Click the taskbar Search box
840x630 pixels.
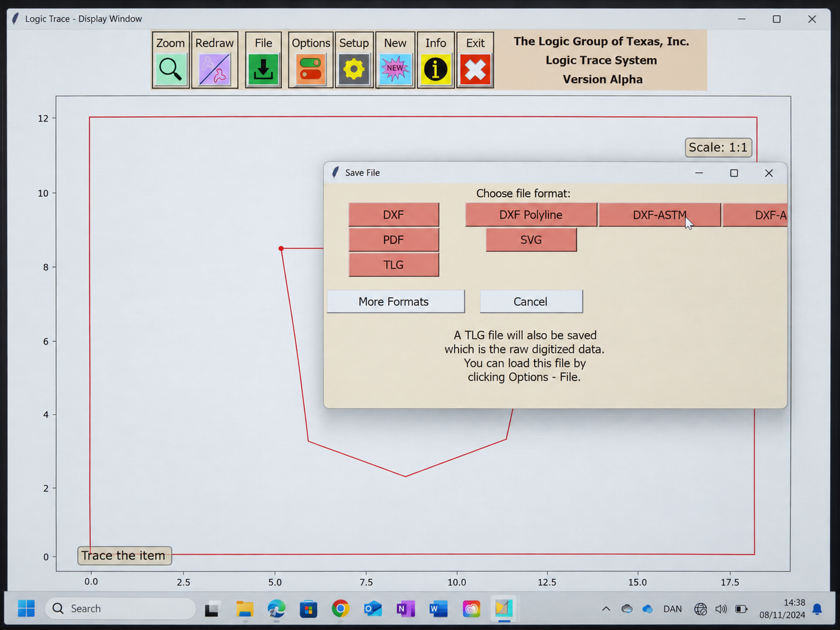coord(120,609)
